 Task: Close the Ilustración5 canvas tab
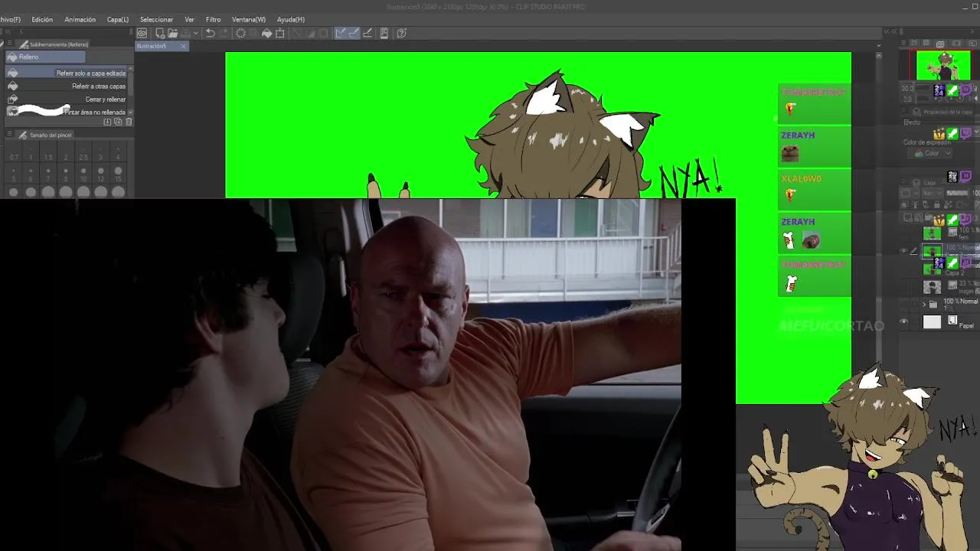183,46
